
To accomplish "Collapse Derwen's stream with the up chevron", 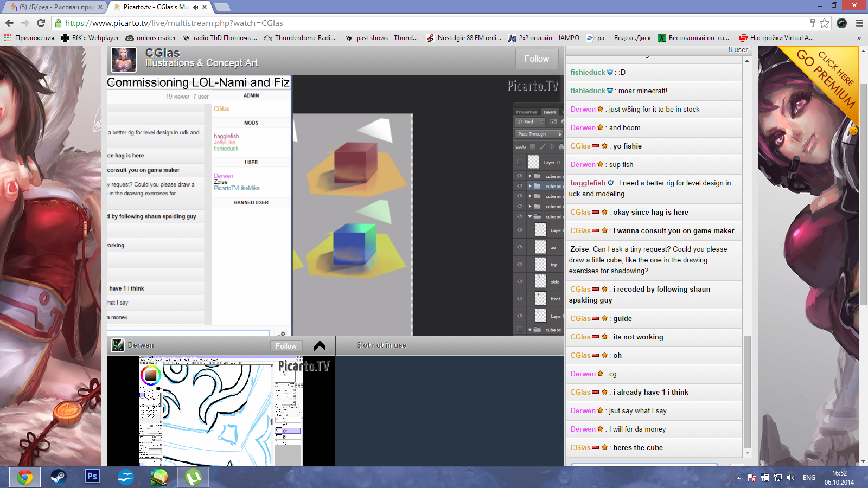I will (320, 345).
